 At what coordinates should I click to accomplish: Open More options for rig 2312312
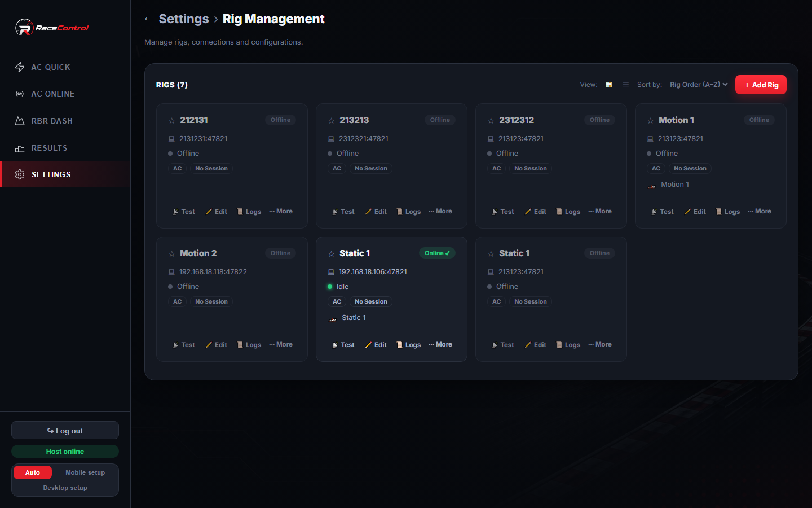[600, 211]
